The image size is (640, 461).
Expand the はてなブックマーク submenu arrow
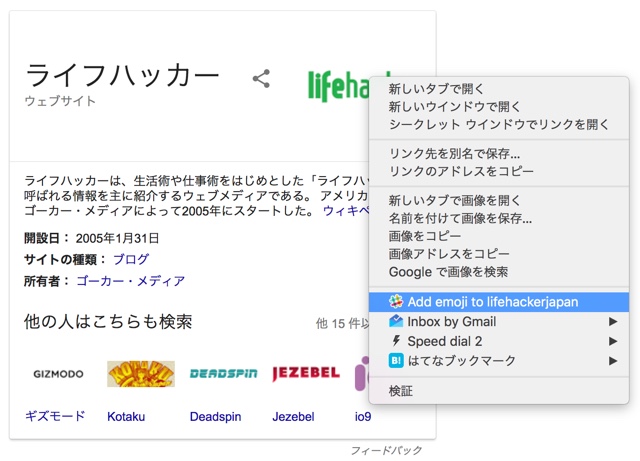click(613, 361)
